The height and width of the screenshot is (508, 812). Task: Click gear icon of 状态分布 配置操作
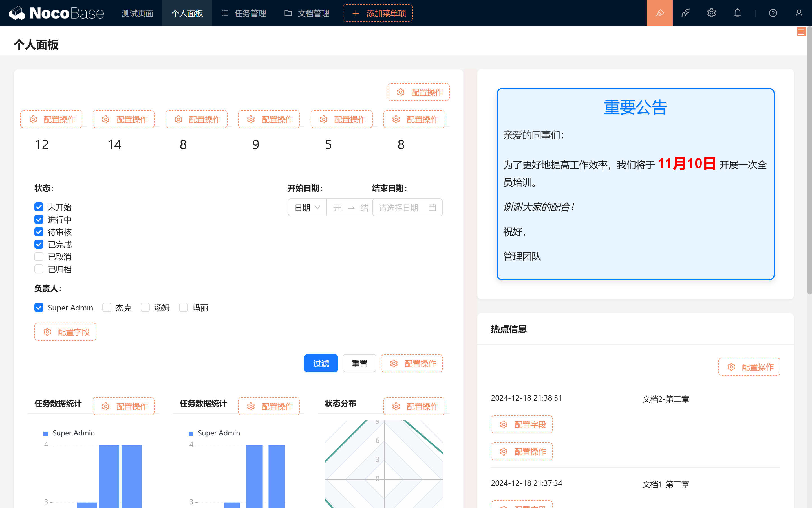click(x=396, y=406)
